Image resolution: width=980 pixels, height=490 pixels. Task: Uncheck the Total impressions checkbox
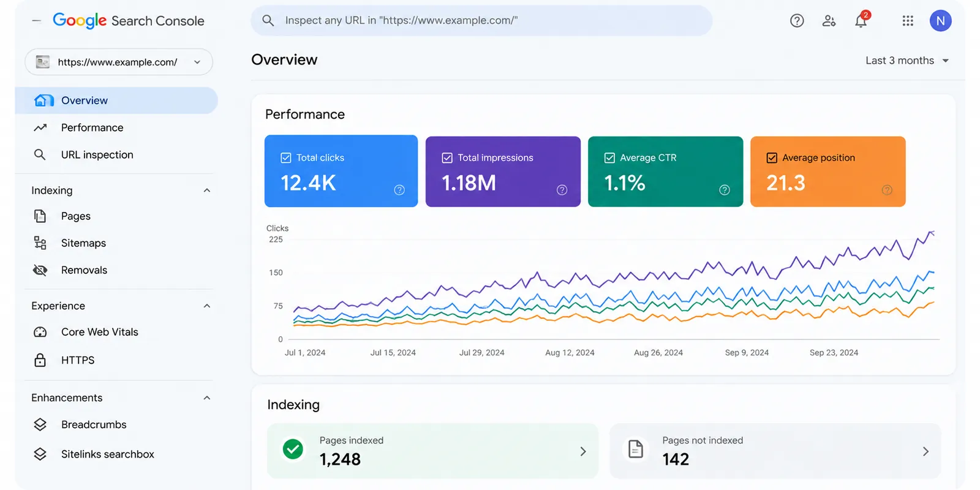[x=447, y=158]
